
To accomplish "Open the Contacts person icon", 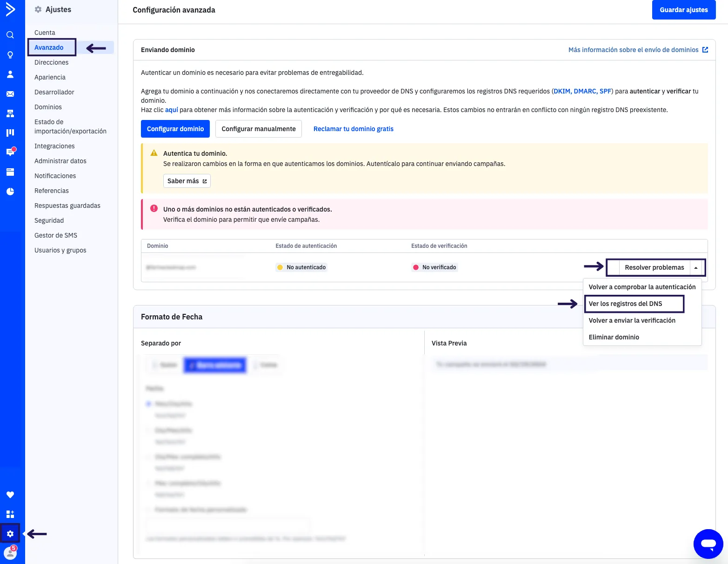I will click(x=10, y=74).
